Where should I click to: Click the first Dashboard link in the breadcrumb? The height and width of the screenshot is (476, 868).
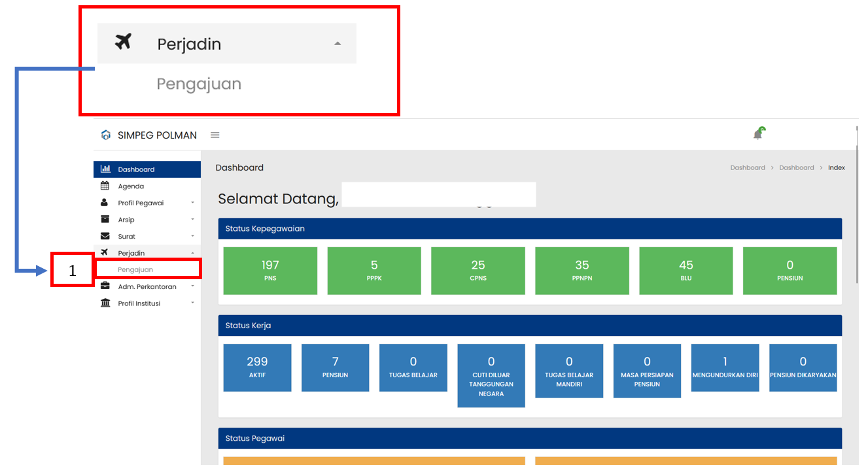tap(747, 168)
